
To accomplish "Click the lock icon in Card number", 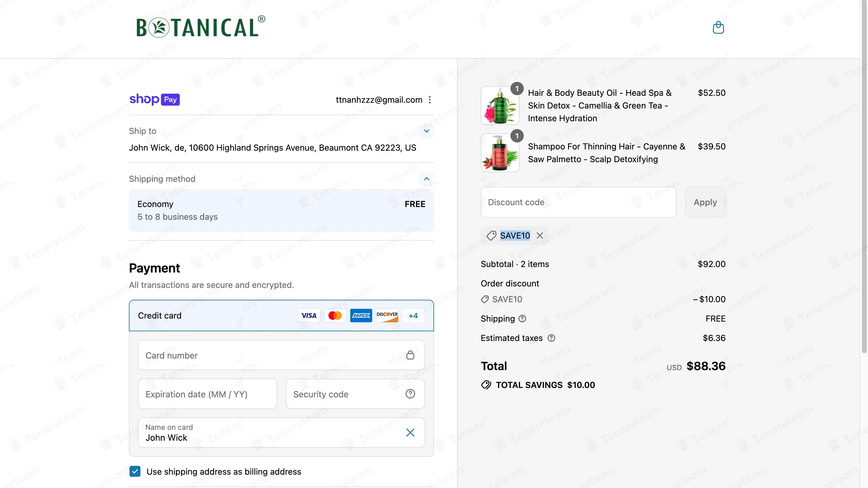I will [x=410, y=355].
